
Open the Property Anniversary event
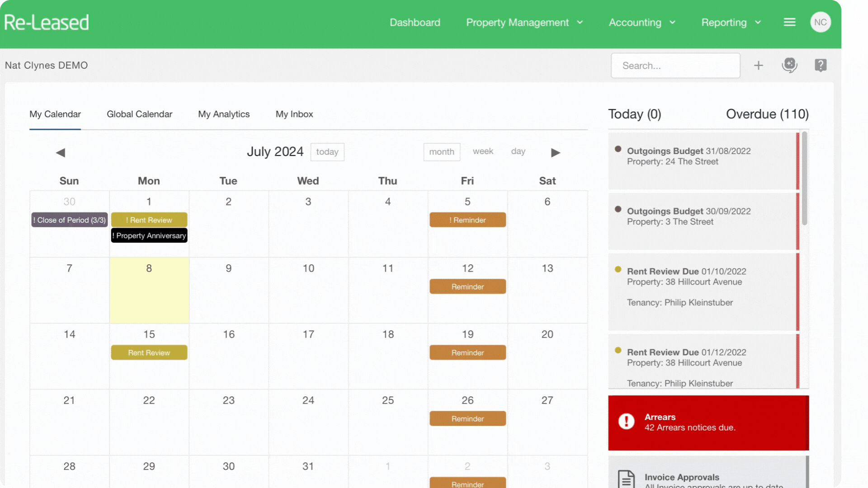click(x=149, y=235)
